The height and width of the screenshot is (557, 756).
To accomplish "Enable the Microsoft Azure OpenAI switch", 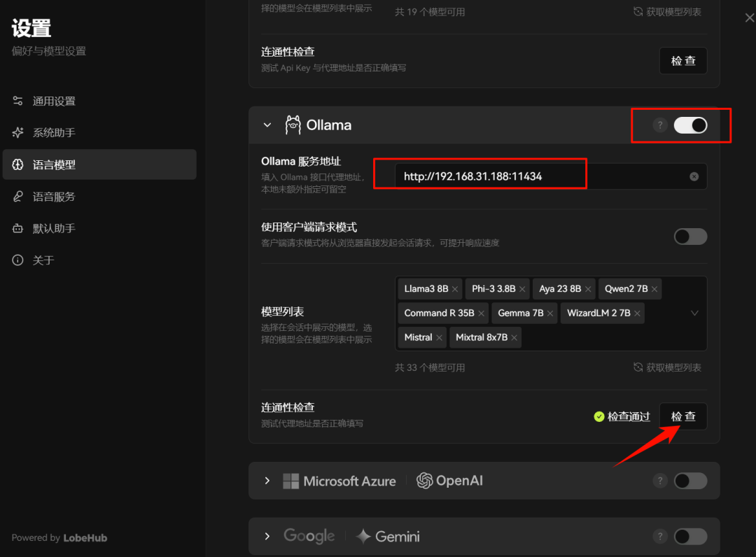I will tap(690, 481).
